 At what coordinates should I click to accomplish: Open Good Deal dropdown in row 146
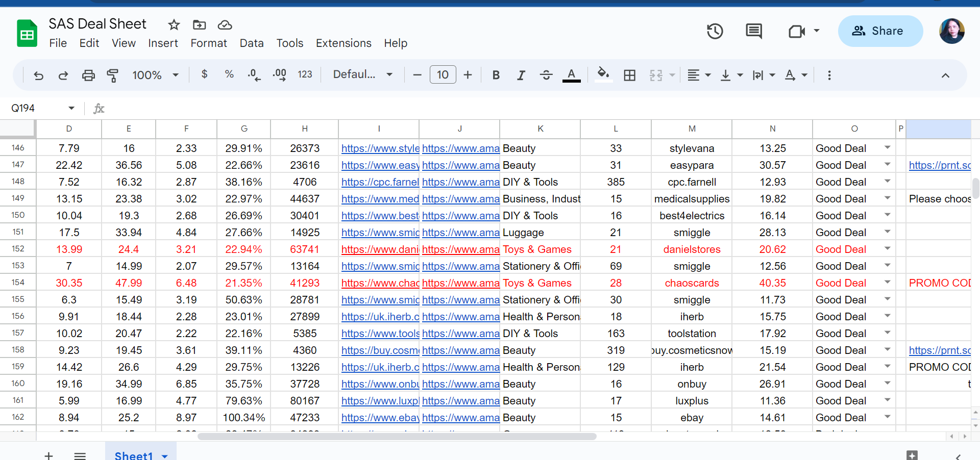click(x=888, y=148)
